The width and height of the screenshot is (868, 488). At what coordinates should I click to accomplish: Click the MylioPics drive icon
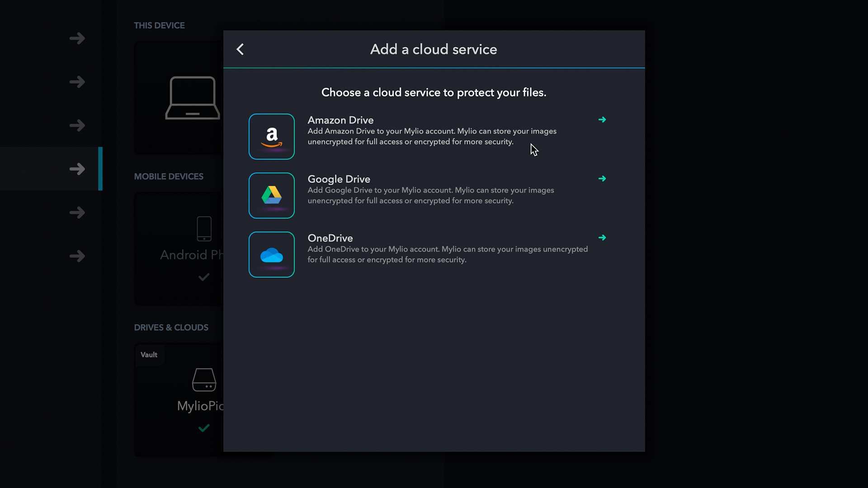204,380
